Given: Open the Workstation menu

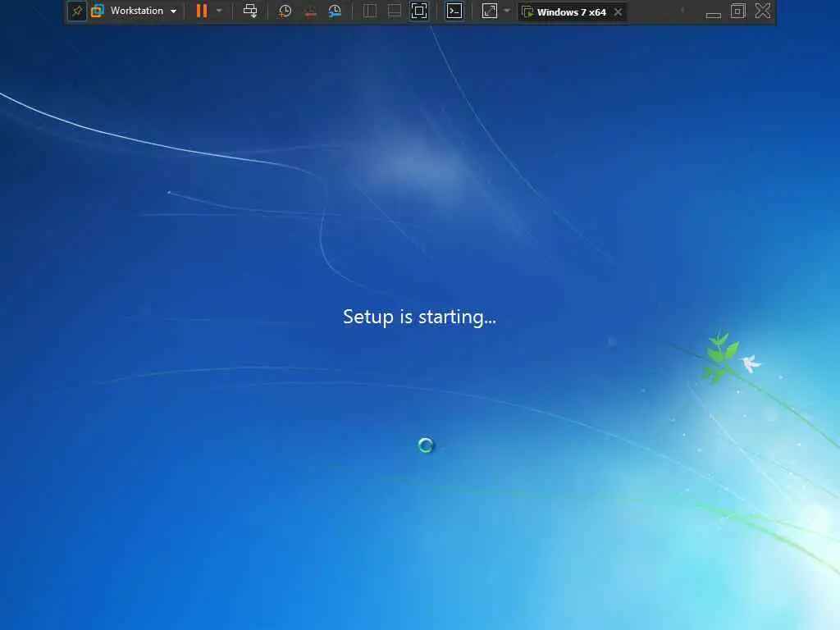Looking at the screenshot, I should tap(143, 11).
